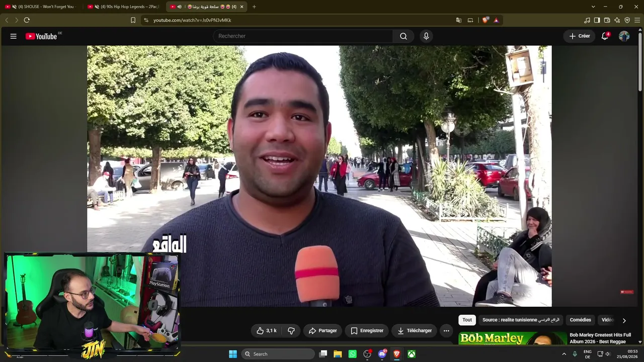Open Brave Rewards triangle icon
This screenshot has height=362, width=644.
click(x=496, y=20)
